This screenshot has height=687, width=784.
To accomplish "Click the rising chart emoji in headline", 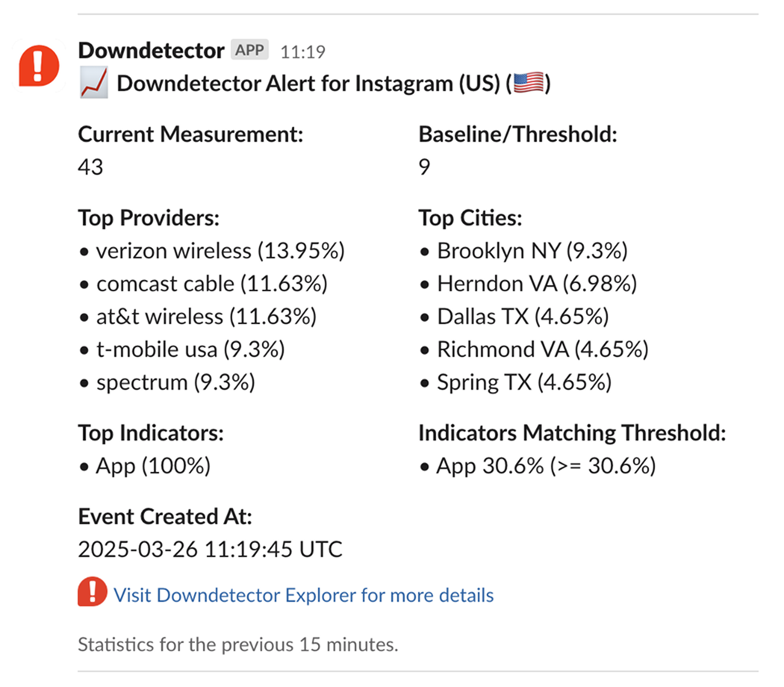I will tap(94, 84).
